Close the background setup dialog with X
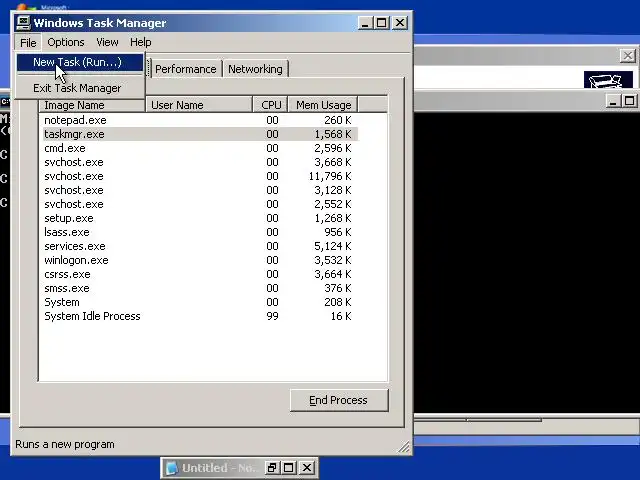The image size is (640, 480). [628, 56]
